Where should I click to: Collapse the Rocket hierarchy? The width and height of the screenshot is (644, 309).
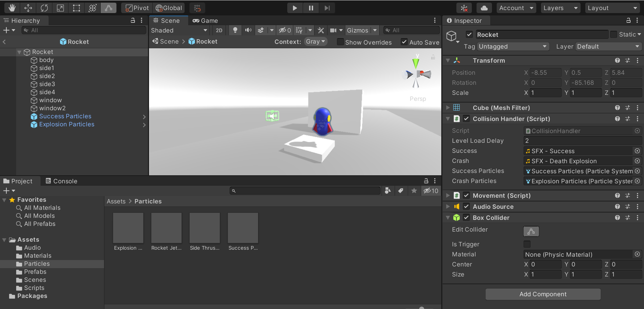(x=19, y=52)
